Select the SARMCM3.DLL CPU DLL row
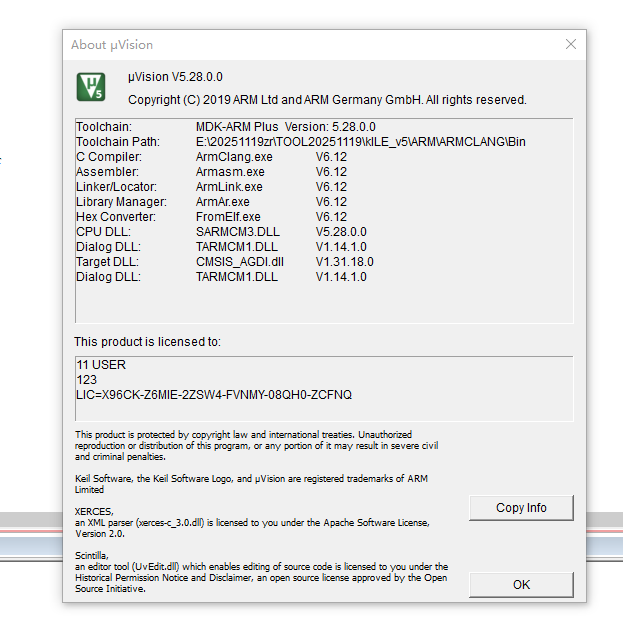Screen dimensions: 623x617 coord(236,232)
